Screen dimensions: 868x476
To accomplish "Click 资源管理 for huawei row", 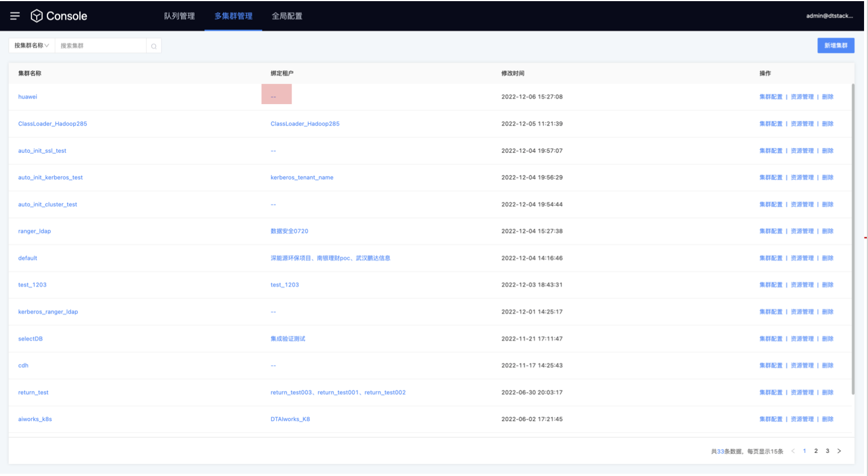I will (x=802, y=97).
